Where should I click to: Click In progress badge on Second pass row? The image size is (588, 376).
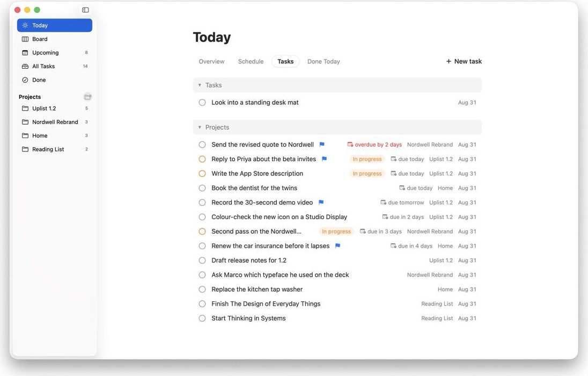coord(336,232)
